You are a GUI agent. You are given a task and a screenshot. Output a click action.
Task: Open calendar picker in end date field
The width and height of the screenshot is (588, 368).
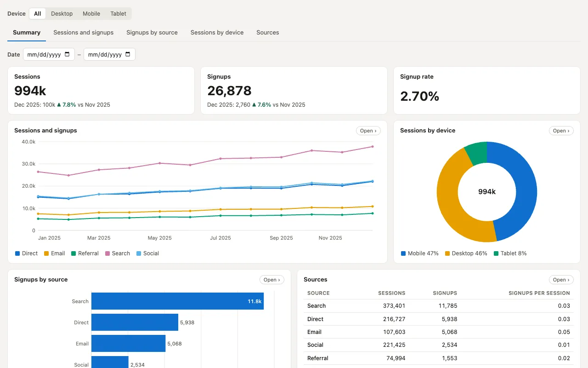[128, 54]
